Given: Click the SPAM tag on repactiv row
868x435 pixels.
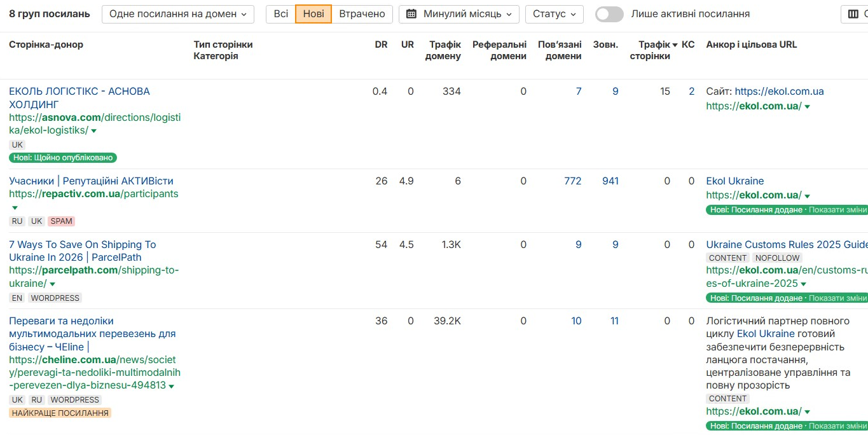Looking at the screenshot, I should point(62,221).
